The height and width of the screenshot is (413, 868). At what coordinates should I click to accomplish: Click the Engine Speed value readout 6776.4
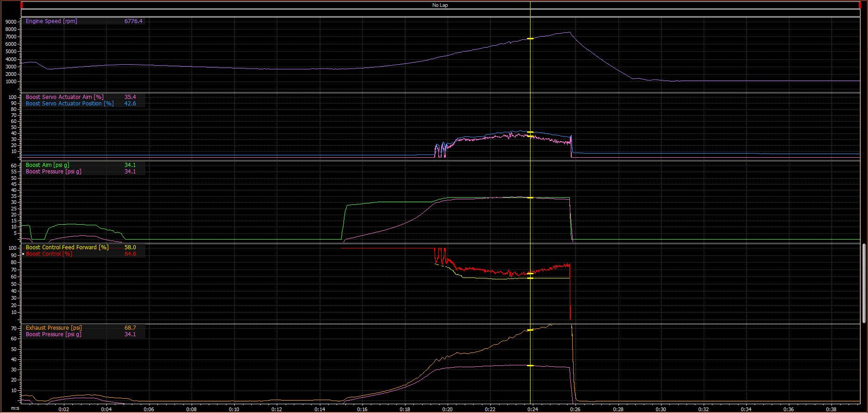pos(133,21)
